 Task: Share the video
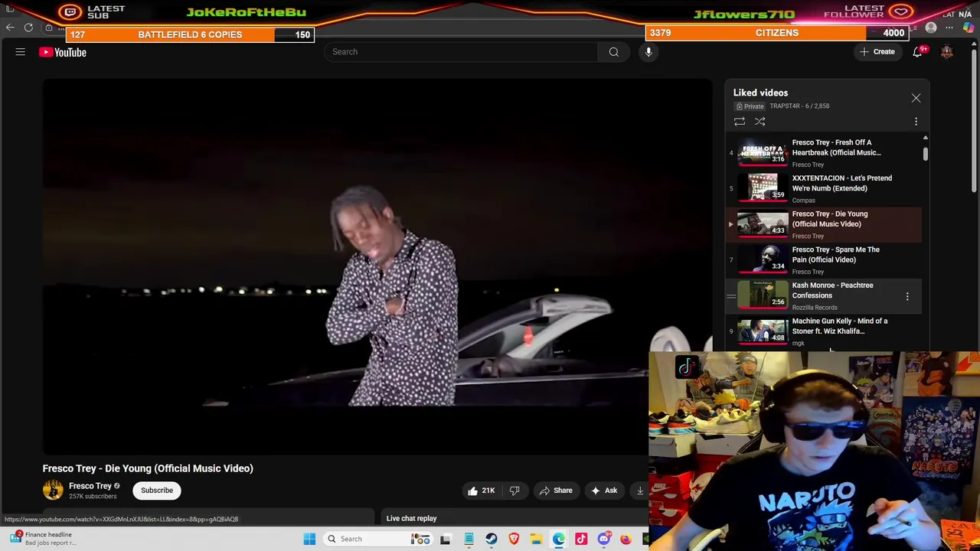click(556, 491)
